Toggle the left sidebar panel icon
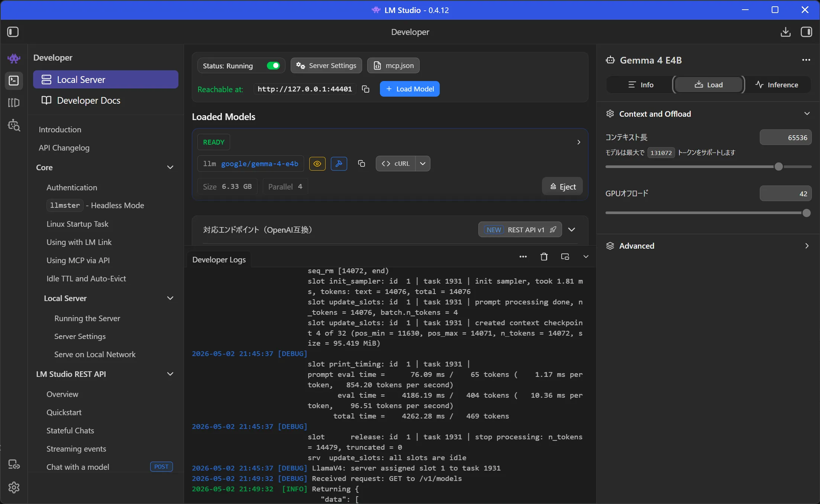Image resolution: width=820 pixels, height=504 pixels. point(13,32)
